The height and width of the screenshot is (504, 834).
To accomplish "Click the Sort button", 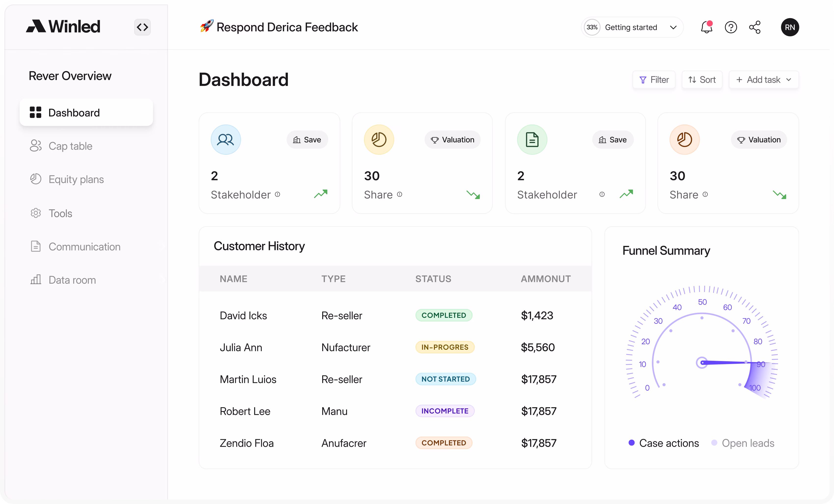I will pyautogui.click(x=702, y=80).
